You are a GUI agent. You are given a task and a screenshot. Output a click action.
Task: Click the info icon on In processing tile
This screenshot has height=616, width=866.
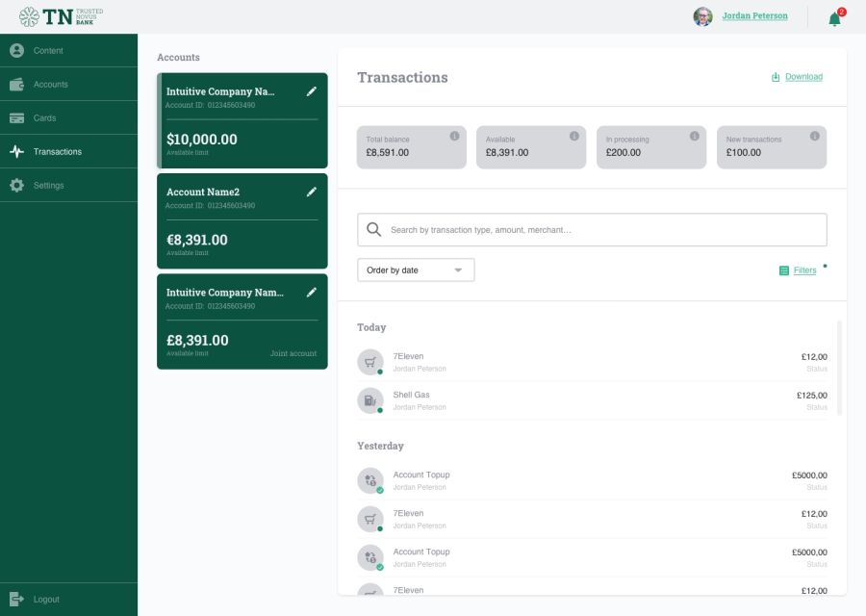[694, 137]
